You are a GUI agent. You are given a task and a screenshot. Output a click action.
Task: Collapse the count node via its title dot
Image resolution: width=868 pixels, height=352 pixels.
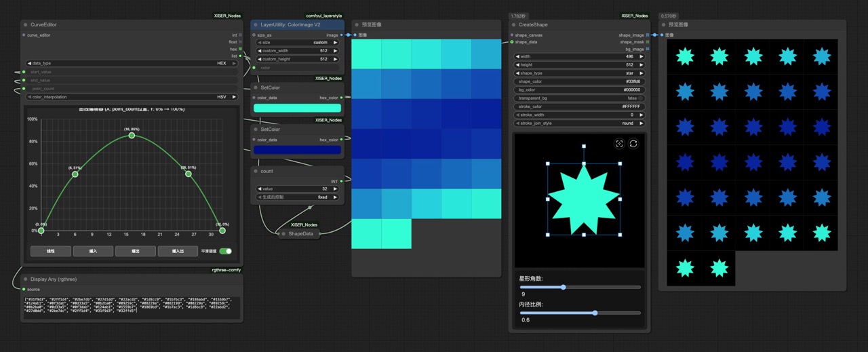click(256, 172)
